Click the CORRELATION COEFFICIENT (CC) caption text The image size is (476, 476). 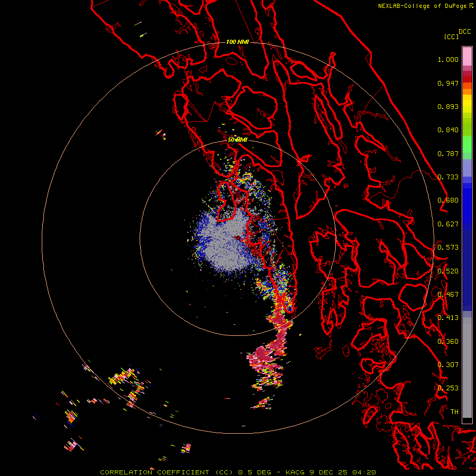(167, 472)
